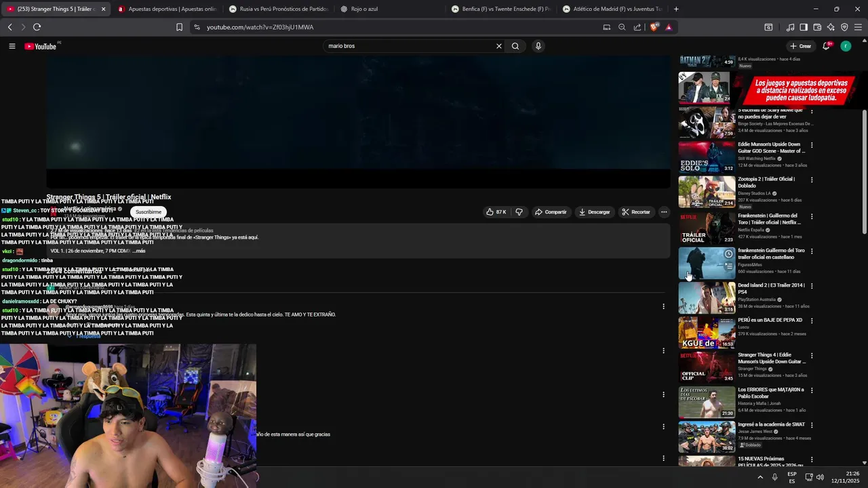Open Brave Wallet icon
Image resolution: width=868 pixels, height=488 pixels.
(x=817, y=27)
